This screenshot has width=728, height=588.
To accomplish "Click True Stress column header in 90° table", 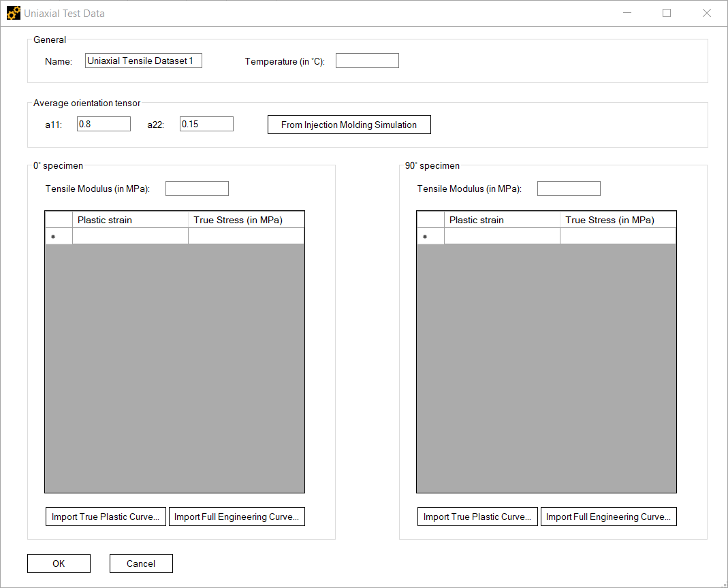I will tap(618, 220).
